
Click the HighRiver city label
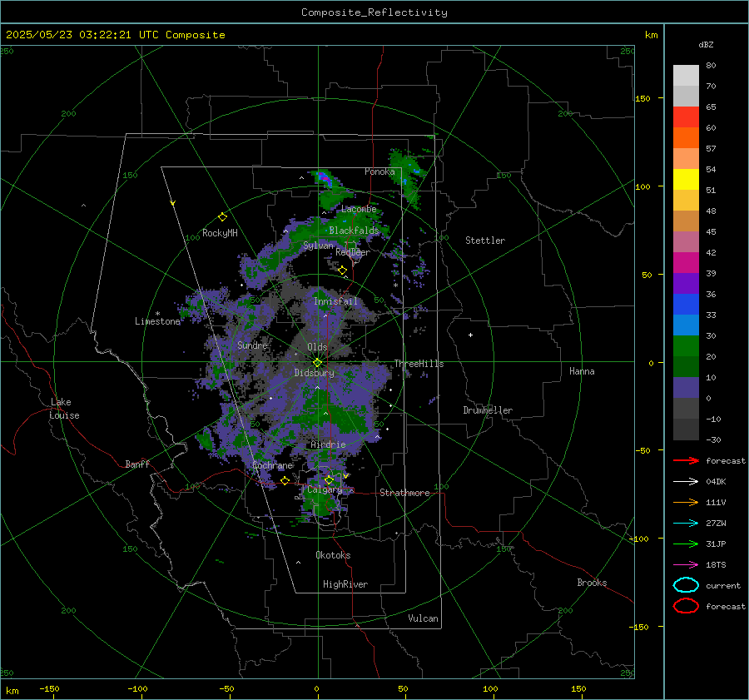[345, 584]
